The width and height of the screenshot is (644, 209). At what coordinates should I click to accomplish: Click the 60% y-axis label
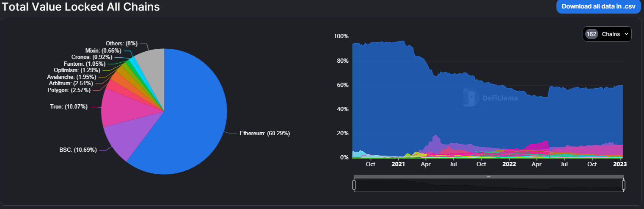point(342,85)
